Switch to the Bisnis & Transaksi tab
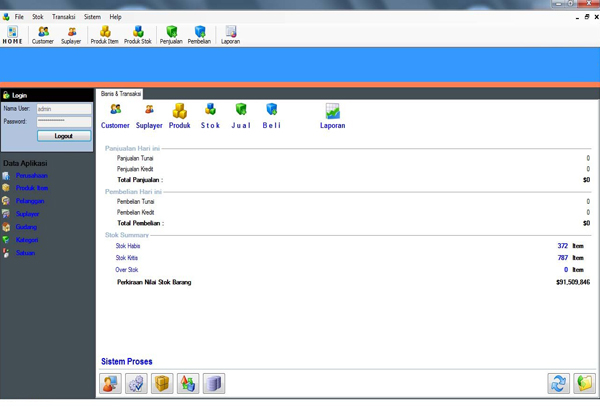The height and width of the screenshot is (410, 600). tap(122, 93)
